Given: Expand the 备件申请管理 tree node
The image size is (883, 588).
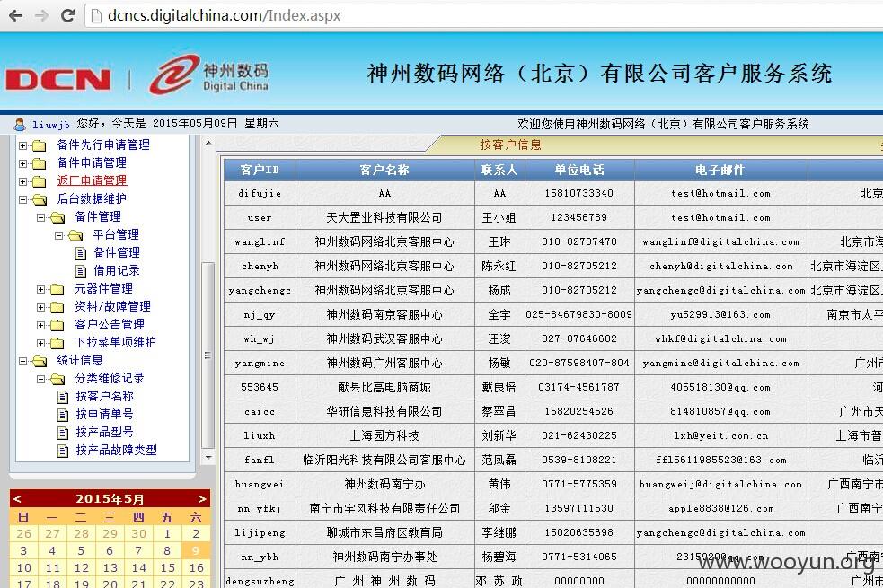Looking at the screenshot, I should tap(22, 163).
